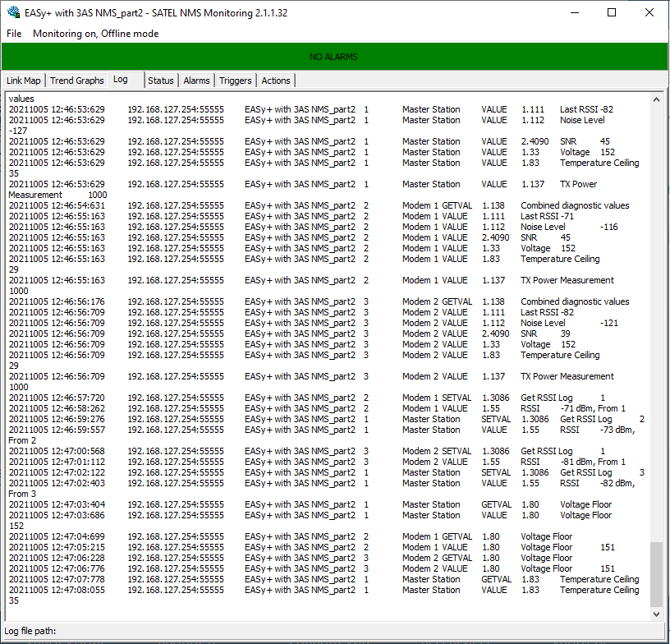Screen dimensions: 670x644
Task: Go to the Status tab
Action: pos(161,80)
